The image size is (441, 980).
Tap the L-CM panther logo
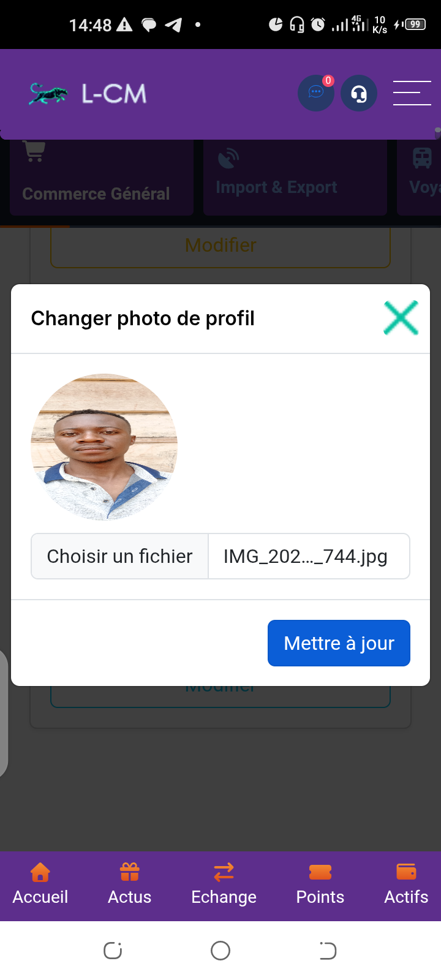point(48,94)
